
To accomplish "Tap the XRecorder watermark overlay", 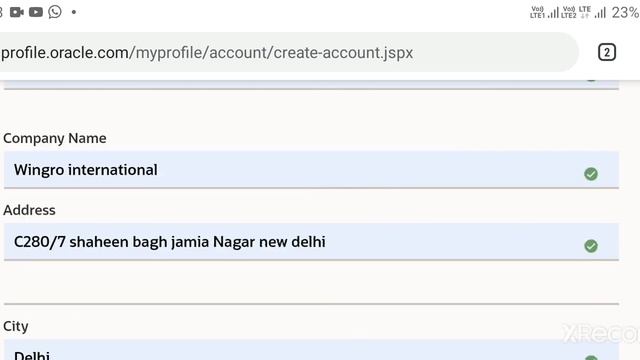I will (x=600, y=333).
